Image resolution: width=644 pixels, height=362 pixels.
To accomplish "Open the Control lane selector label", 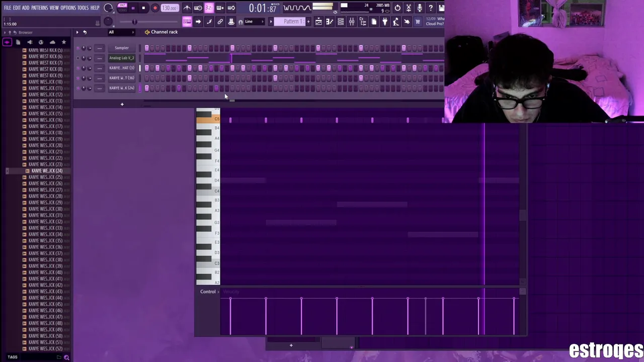I will (x=208, y=292).
